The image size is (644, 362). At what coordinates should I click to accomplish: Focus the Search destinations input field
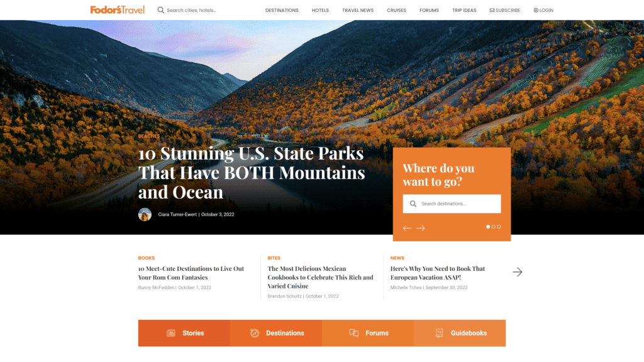point(452,204)
